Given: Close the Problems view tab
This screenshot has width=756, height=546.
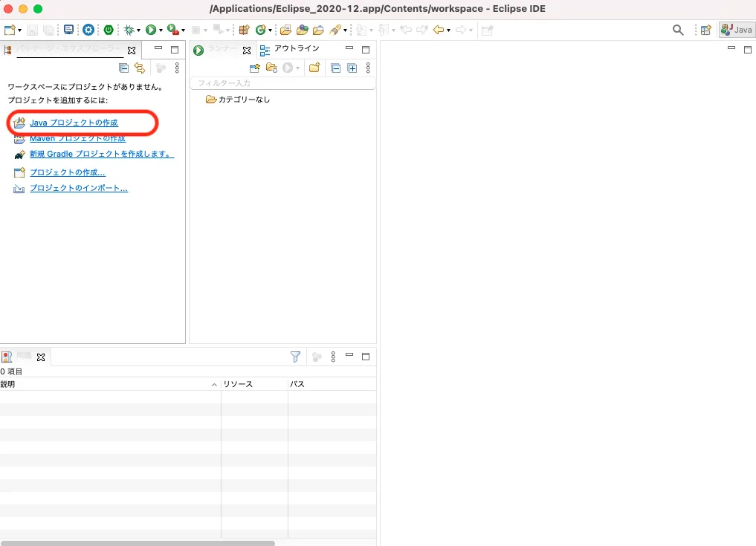Looking at the screenshot, I should pyautogui.click(x=41, y=357).
